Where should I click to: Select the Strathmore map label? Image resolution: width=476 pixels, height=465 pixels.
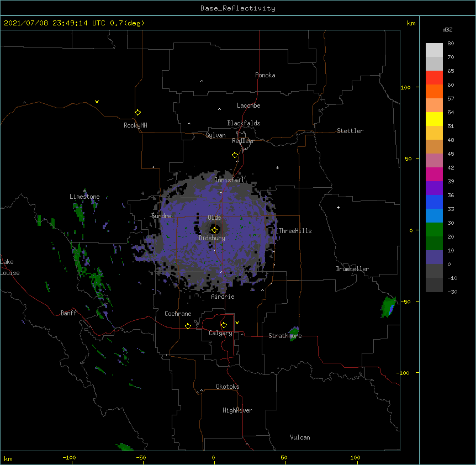285,336
